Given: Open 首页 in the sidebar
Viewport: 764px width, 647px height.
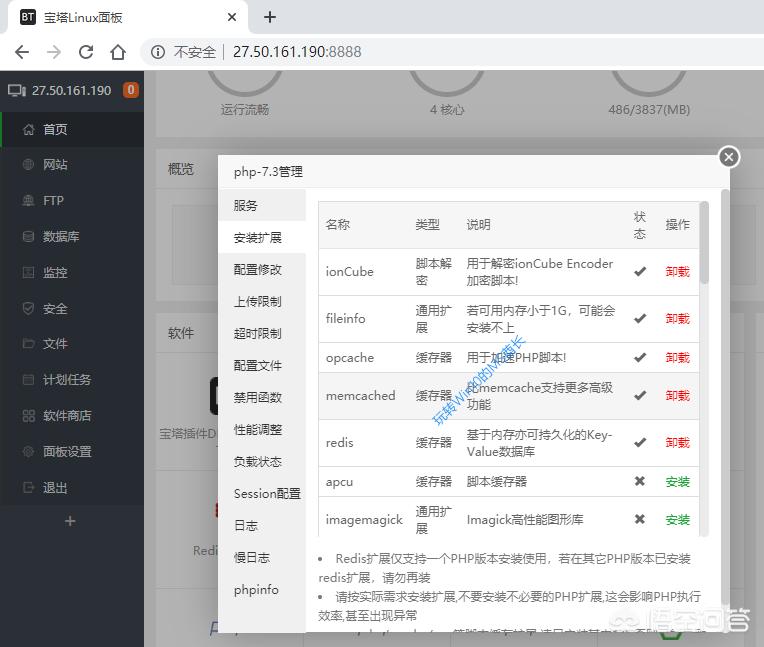Looking at the screenshot, I should [72, 130].
